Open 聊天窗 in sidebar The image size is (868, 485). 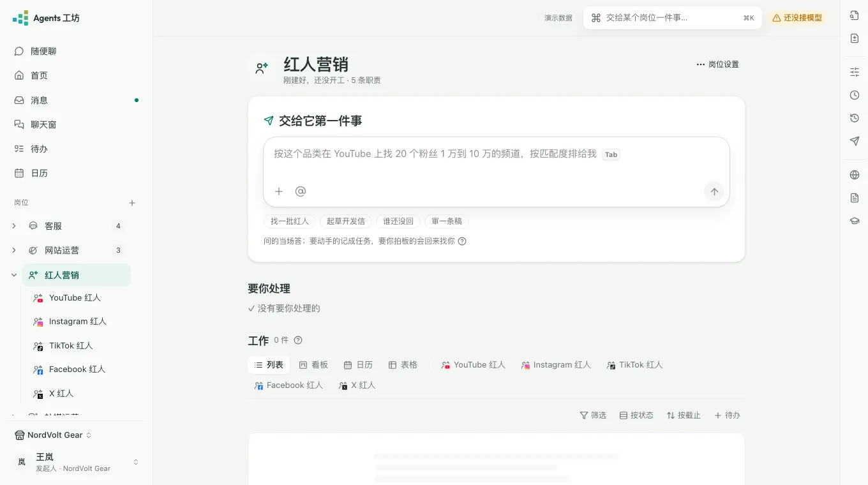pyautogui.click(x=77, y=124)
